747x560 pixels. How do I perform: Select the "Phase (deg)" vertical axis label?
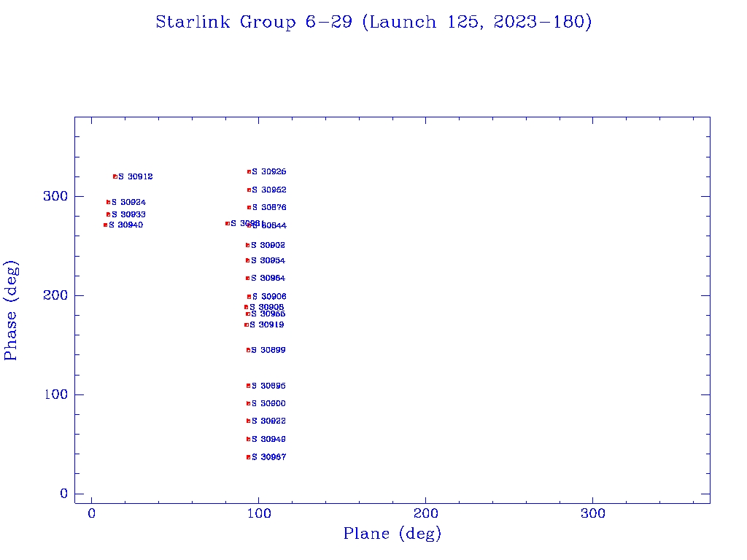(x=11, y=311)
